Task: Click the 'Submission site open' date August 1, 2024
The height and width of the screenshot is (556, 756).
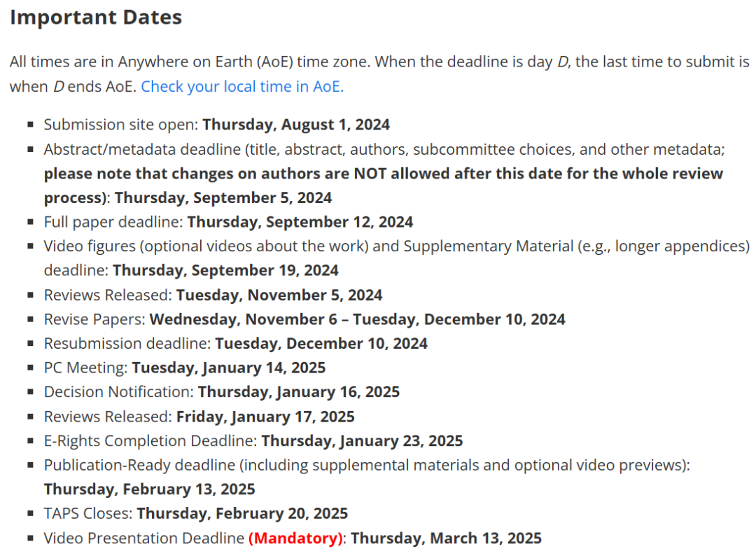Action: click(x=296, y=125)
